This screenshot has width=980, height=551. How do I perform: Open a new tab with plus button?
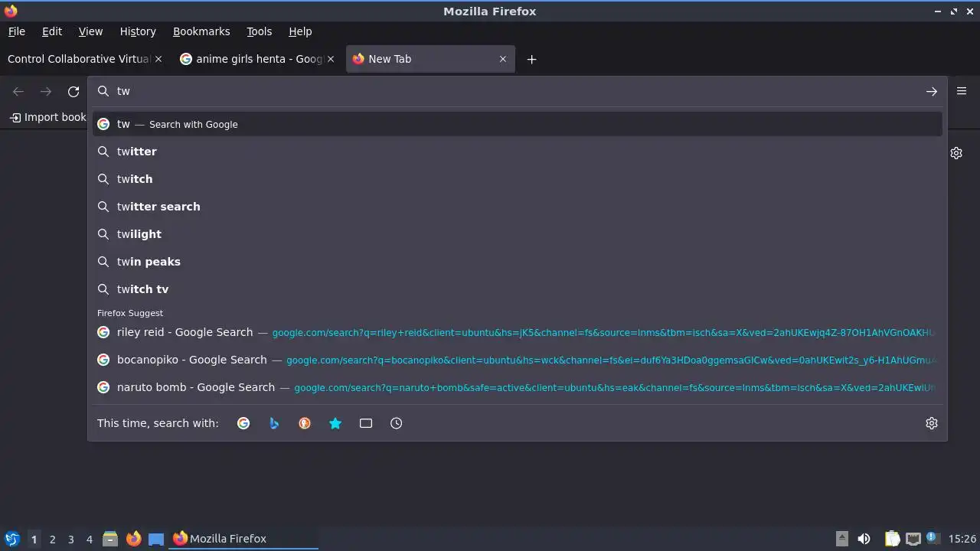point(531,59)
